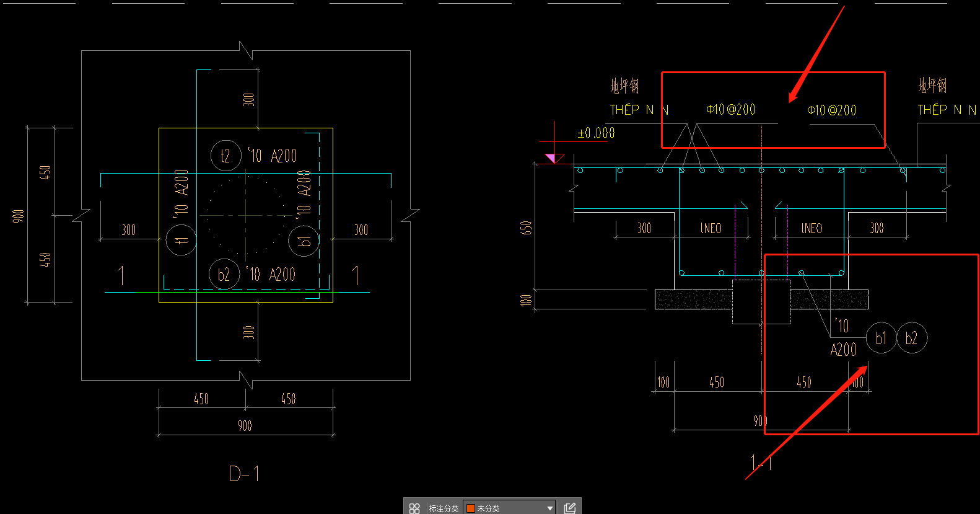Select the left 地坪钢 annotation text
This screenshot has width=980, height=514.
tap(624, 86)
